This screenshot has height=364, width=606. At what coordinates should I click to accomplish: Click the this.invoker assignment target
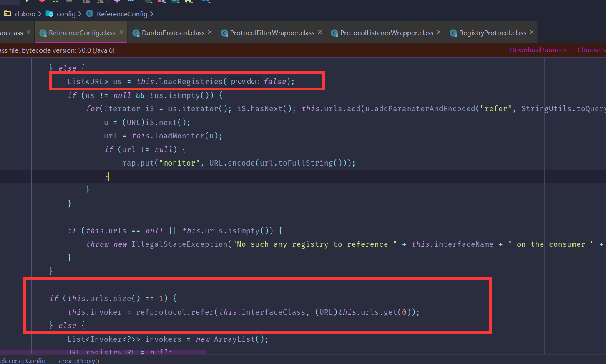pyautogui.click(x=95, y=312)
